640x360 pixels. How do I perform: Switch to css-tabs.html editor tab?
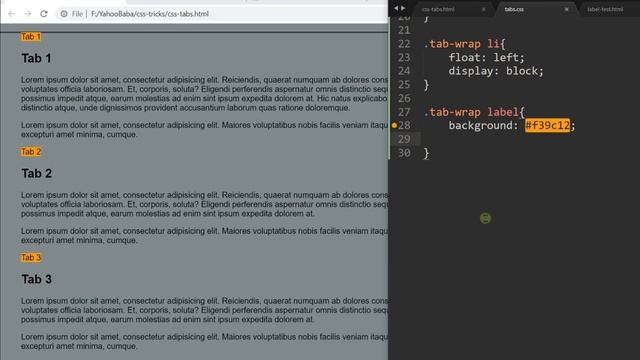[438, 9]
